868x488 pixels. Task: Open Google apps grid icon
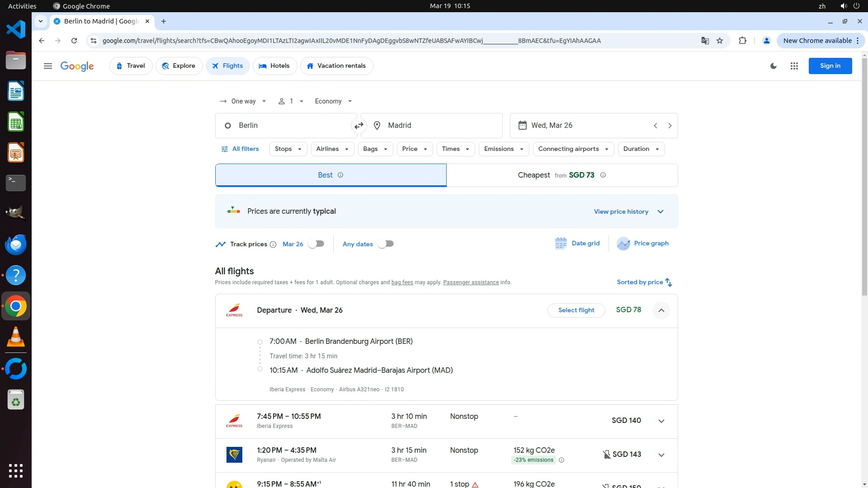[x=794, y=66]
